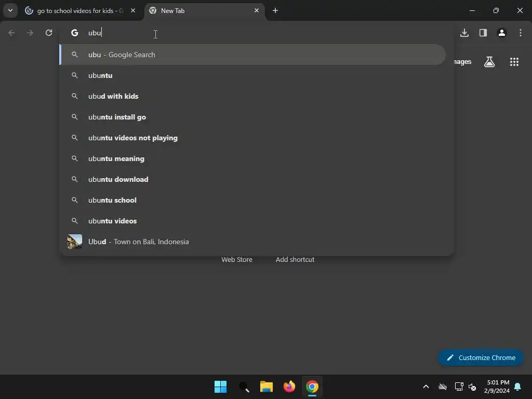
Task: Open the Chrome profile avatar
Action: pyautogui.click(x=502, y=33)
